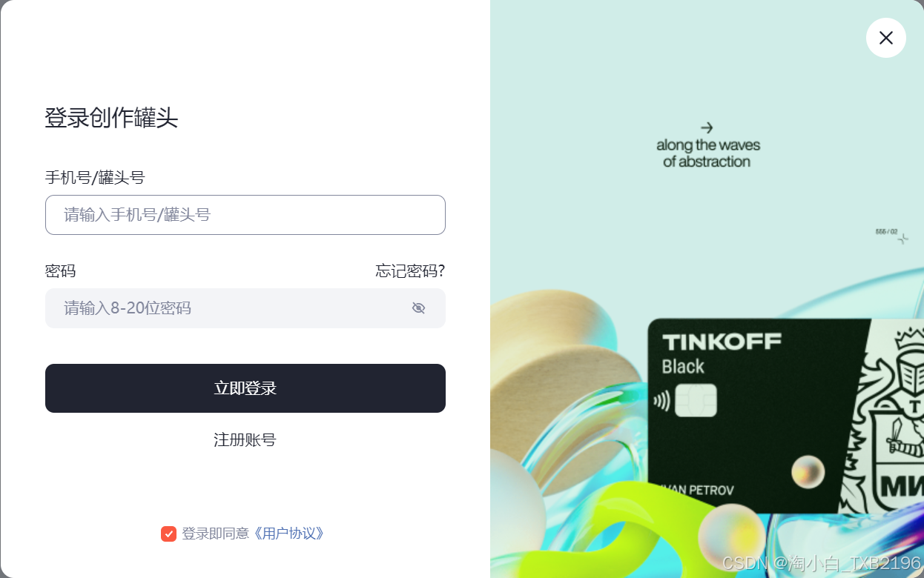Toggle password visibility with the eye icon
This screenshot has height=578, width=924.
pyautogui.click(x=418, y=308)
